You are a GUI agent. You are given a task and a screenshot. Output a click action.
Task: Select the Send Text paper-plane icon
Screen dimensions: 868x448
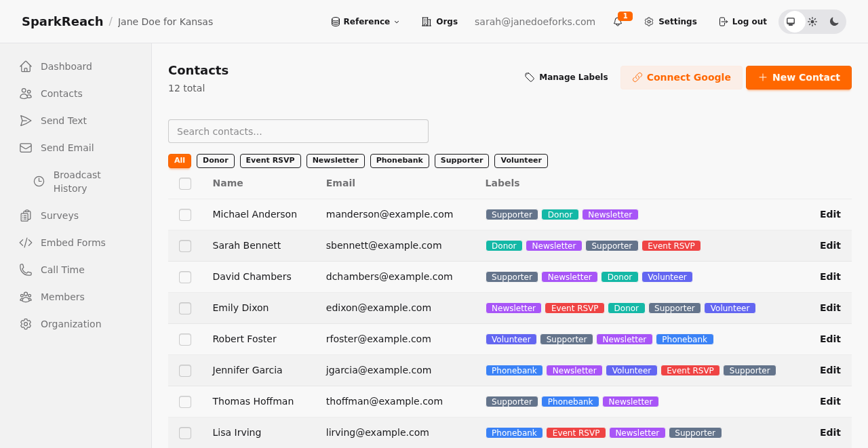[x=26, y=121]
